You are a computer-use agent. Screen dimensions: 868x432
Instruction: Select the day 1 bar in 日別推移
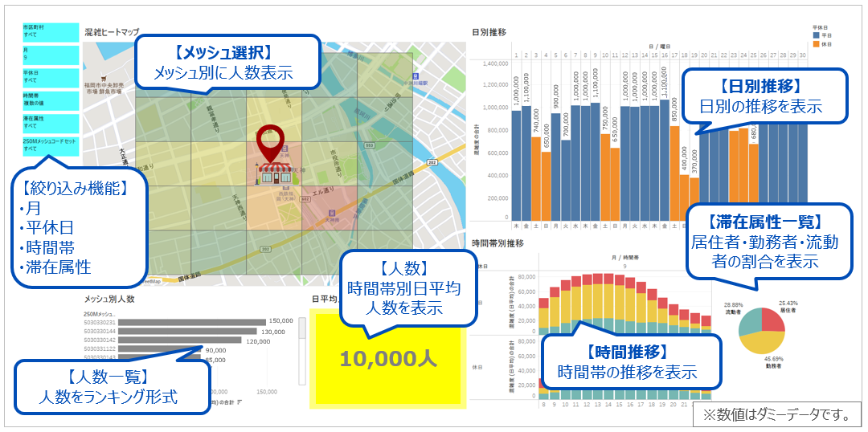click(x=516, y=166)
